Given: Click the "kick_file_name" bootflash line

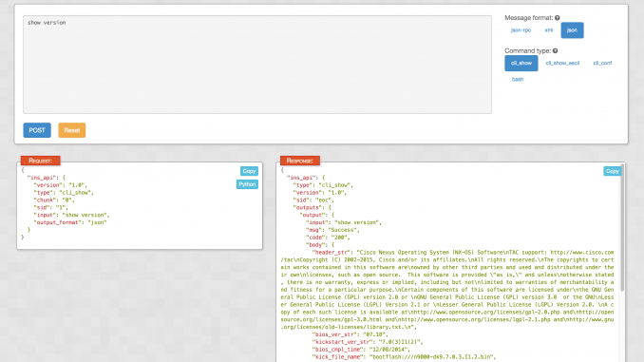Looking at the screenshot, I should pyautogui.click(x=404, y=356).
